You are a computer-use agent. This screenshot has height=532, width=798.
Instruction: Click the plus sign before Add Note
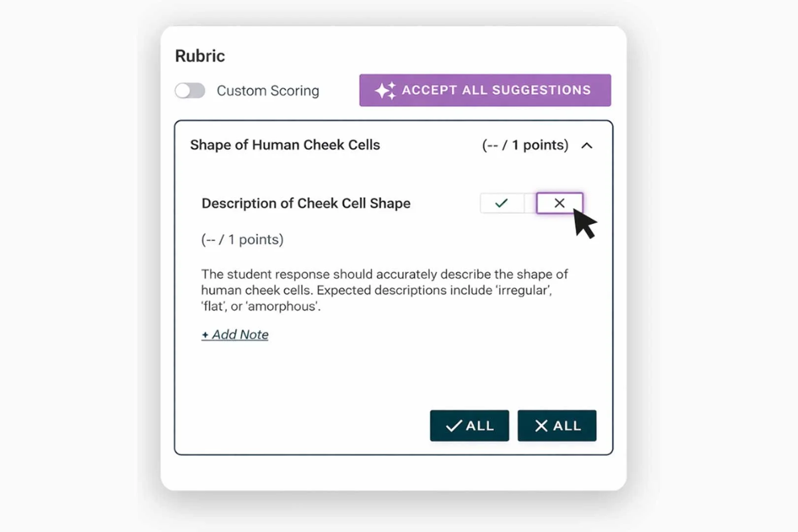tap(205, 335)
